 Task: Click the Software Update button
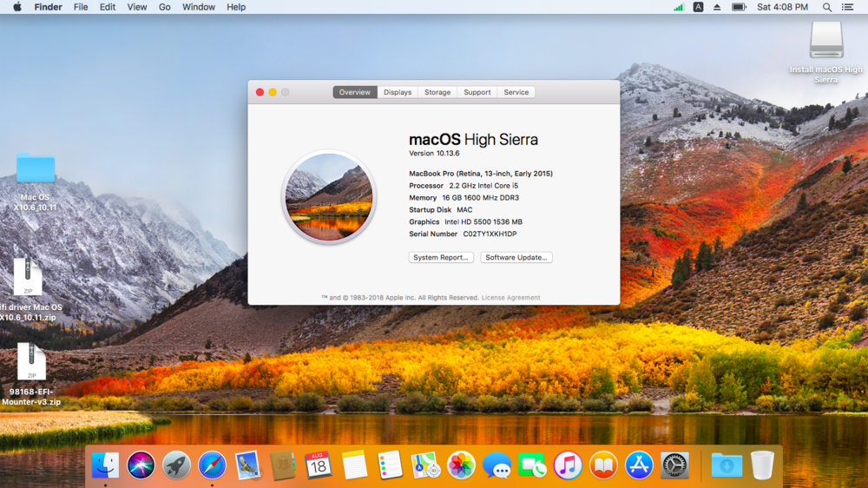click(516, 258)
